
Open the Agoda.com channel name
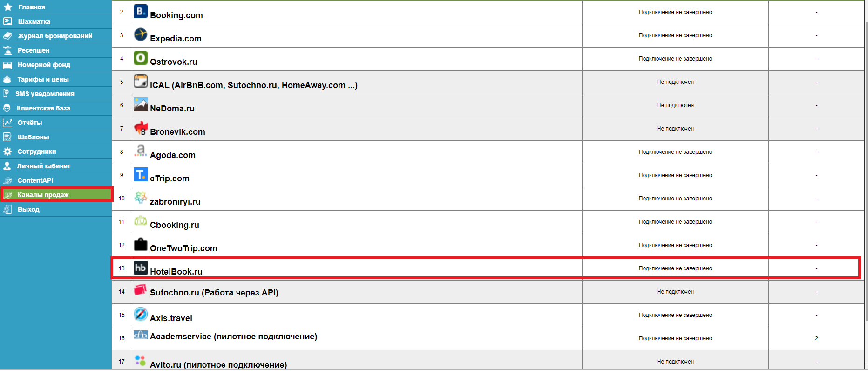click(173, 155)
